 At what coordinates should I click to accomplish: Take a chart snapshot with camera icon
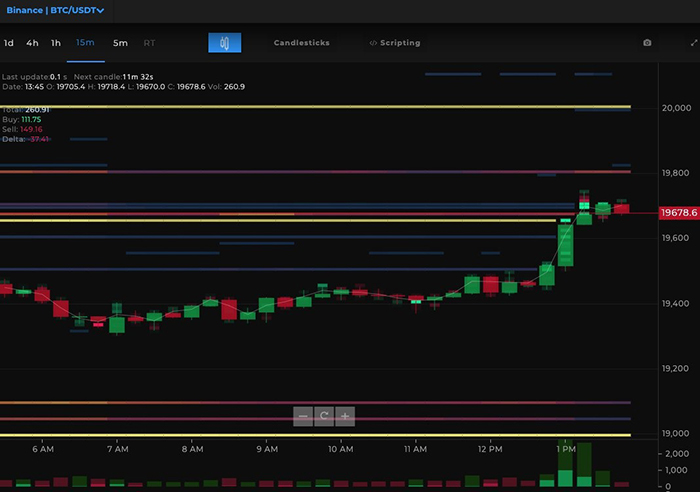click(x=647, y=43)
